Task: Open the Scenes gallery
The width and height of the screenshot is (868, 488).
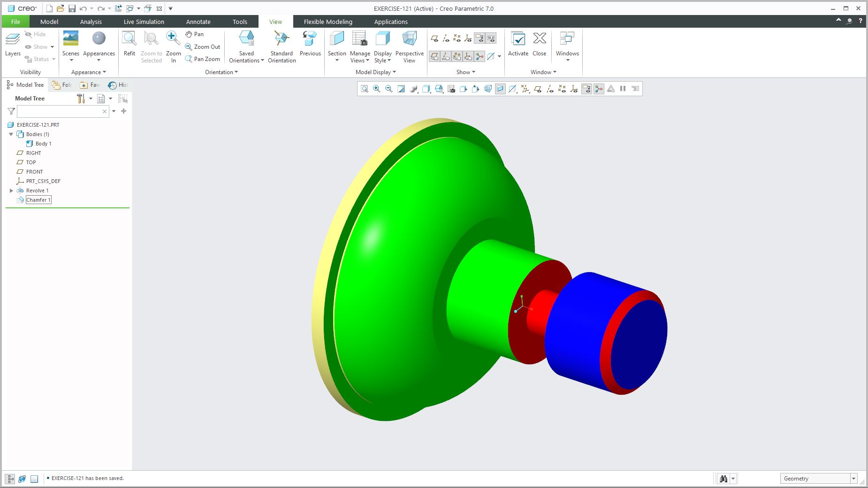Action: (71, 47)
